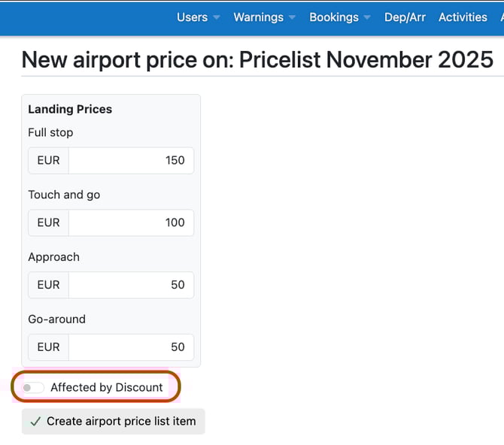Screen dimensions: 504x445
Task: Open the Users menu label
Action: tap(192, 17)
